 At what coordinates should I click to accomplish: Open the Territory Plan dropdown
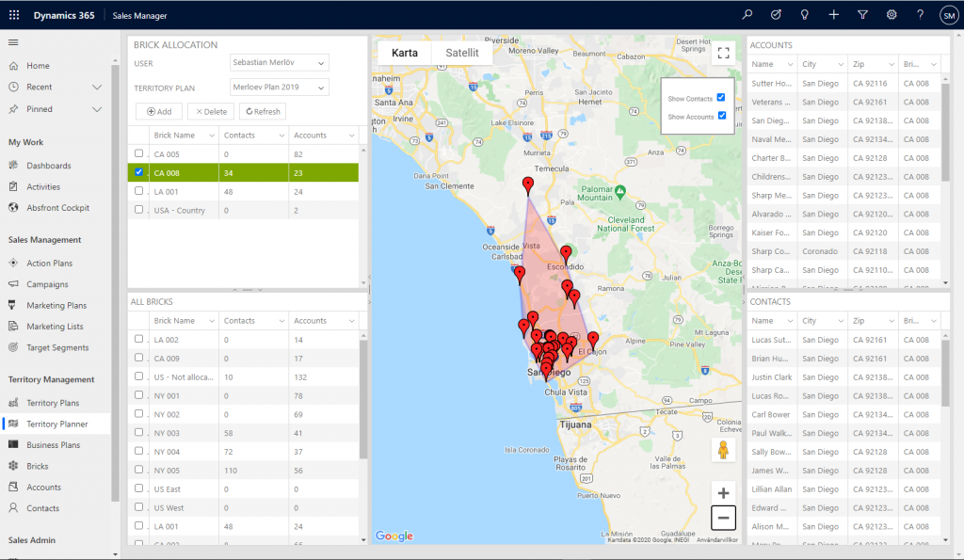click(280, 88)
